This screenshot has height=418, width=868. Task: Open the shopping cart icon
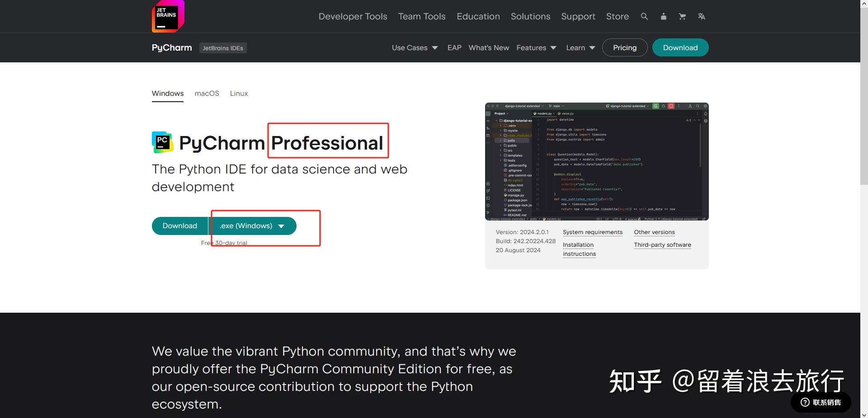(682, 16)
